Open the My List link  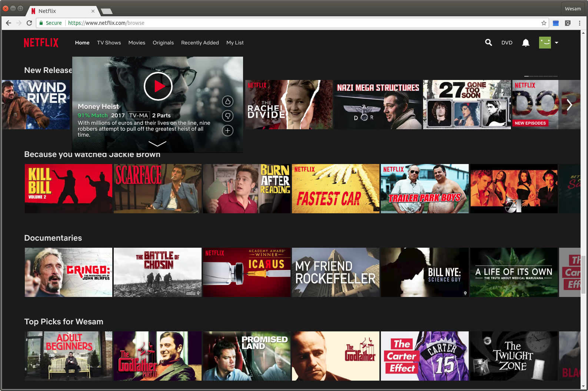coord(235,43)
